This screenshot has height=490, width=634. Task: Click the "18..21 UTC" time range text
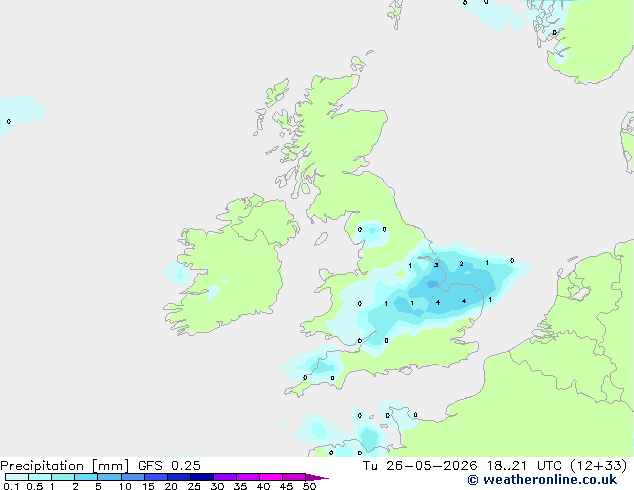pos(524,466)
